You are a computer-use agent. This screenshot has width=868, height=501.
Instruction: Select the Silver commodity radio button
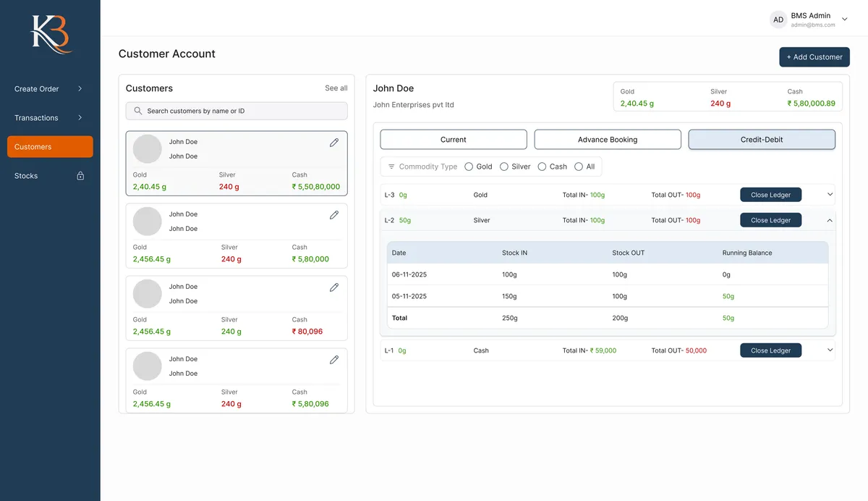(504, 167)
